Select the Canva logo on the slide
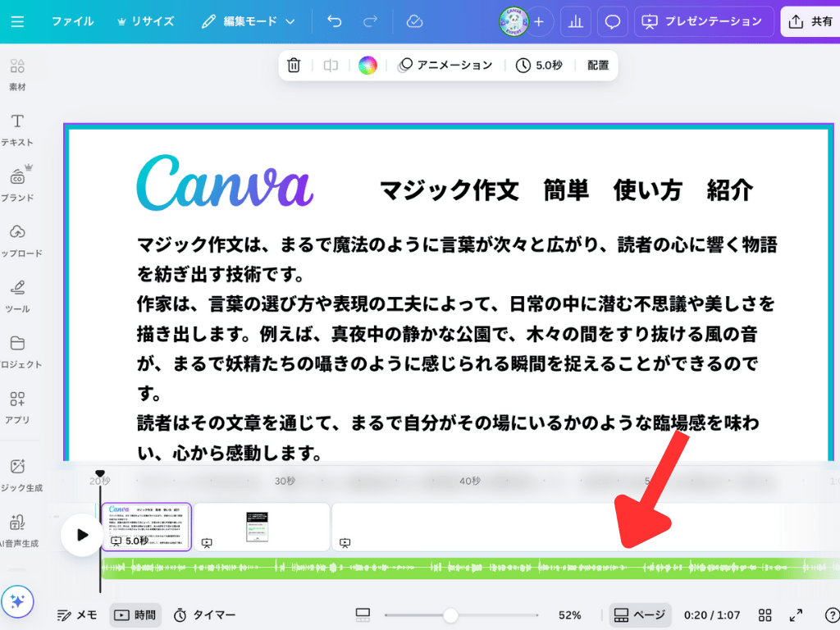This screenshot has width=840, height=630. (225, 183)
